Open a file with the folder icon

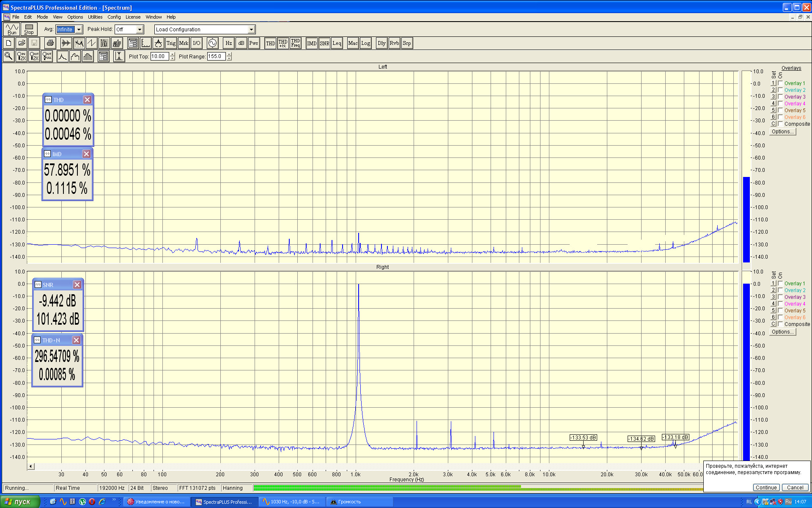point(22,43)
